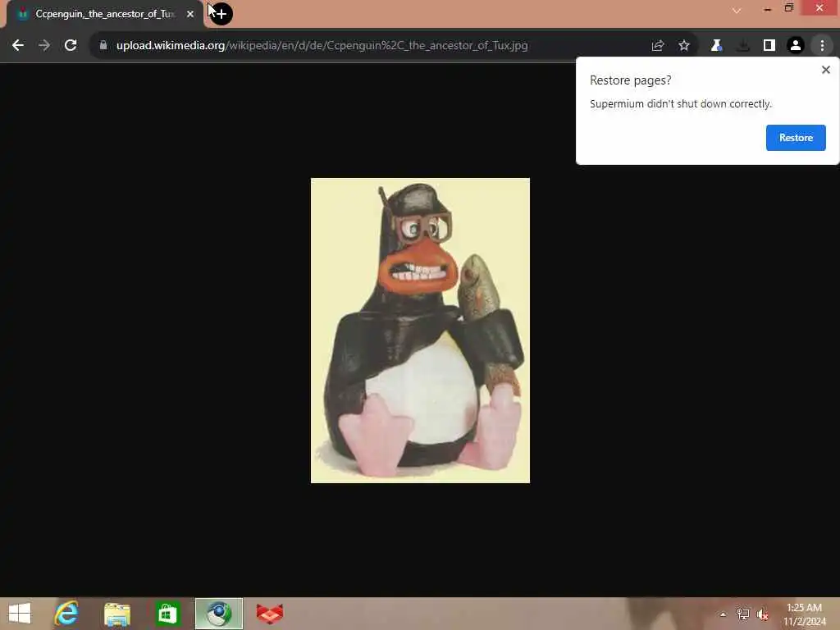Click the forward navigation arrow
Screen dimensions: 840x630
pyautogui.click(x=44, y=46)
